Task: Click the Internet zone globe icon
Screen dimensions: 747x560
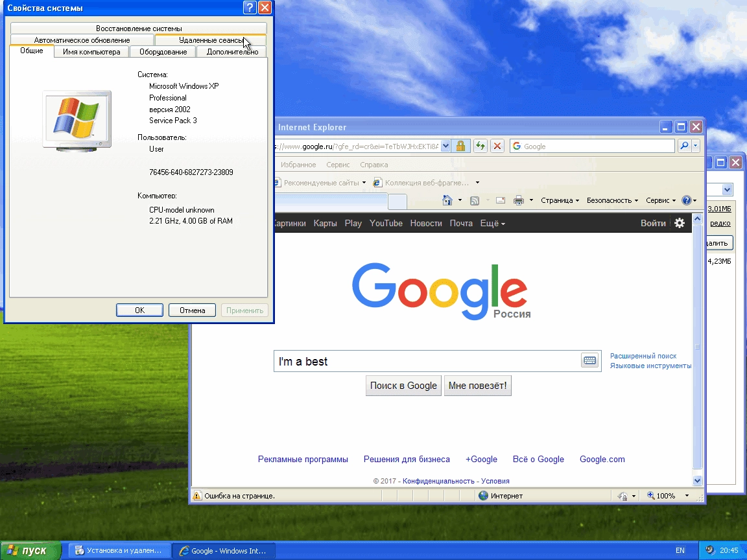Action: click(x=483, y=496)
